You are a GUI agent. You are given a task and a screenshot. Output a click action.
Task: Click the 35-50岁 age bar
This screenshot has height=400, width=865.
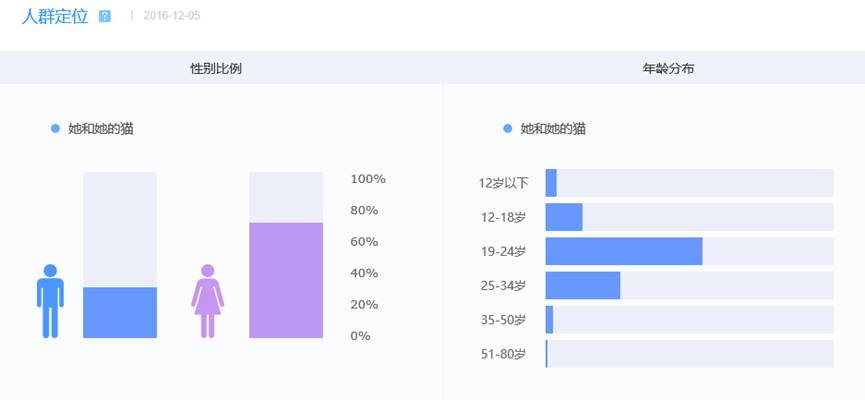coord(549,319)
